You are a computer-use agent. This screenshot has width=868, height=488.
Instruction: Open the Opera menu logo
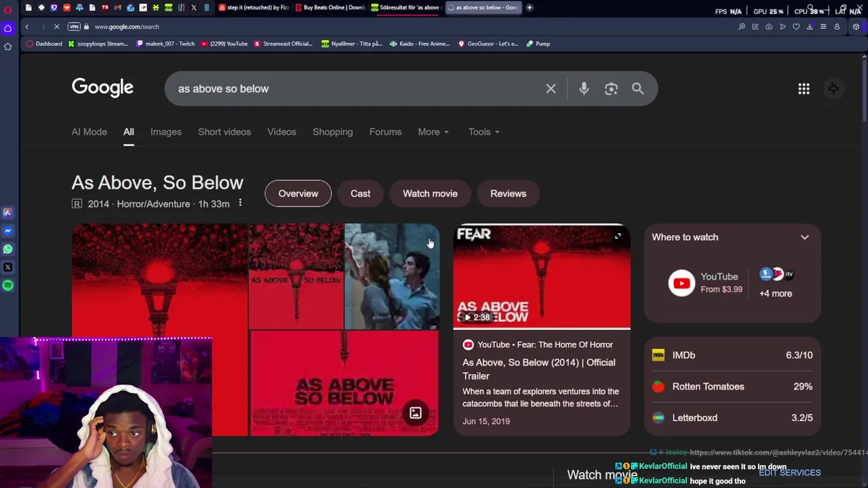point(8,10)
